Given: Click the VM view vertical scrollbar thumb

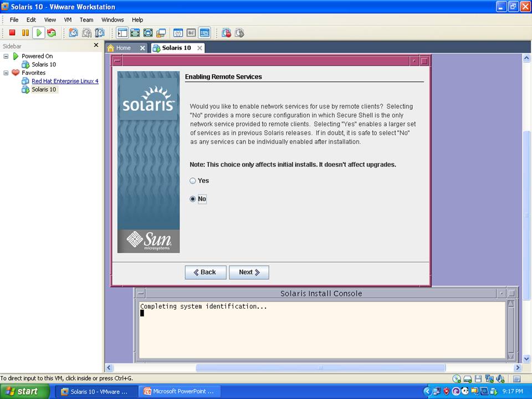Looking at the screenshot, I should pyautogui.click(x=526, y=215).
